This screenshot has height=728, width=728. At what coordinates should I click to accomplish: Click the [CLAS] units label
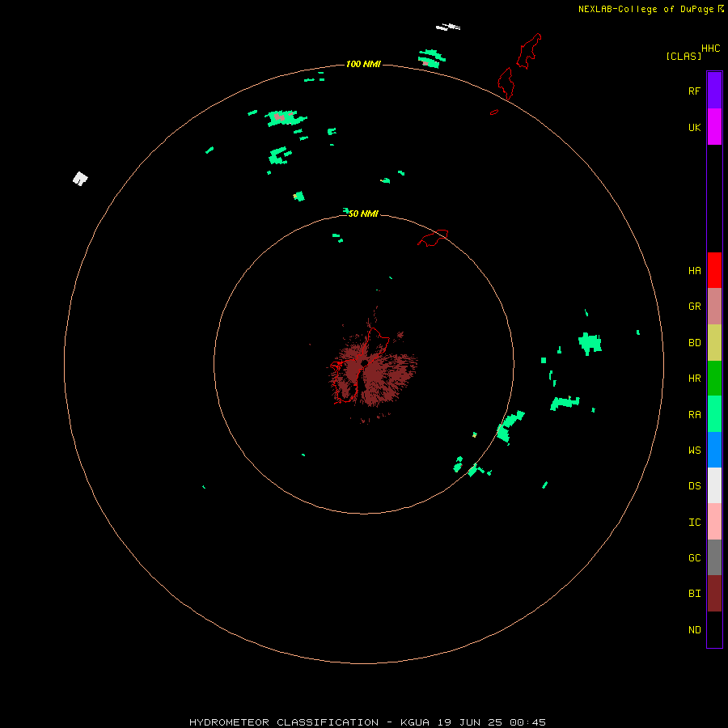684,56
